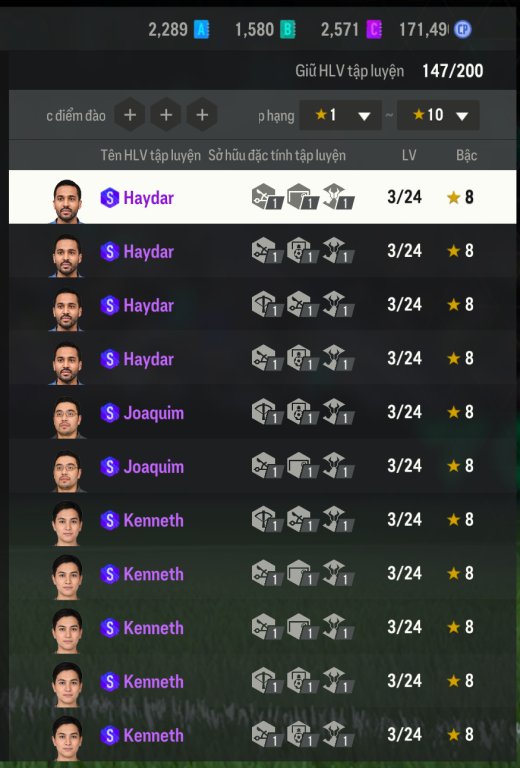The width and height of the screenshot is (520, 768).
Task: Click Tên HLV tập luyện column header
Action: (x=150, y=155)
